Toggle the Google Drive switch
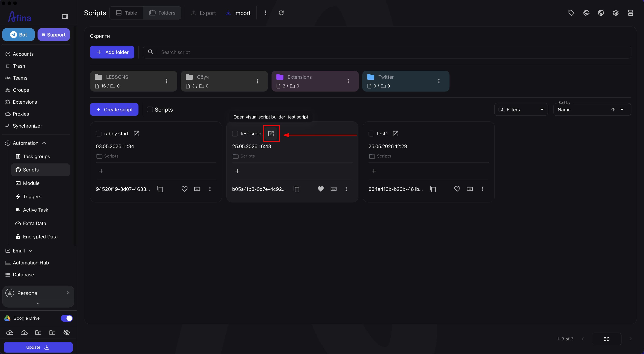 [x=67, y=318]
